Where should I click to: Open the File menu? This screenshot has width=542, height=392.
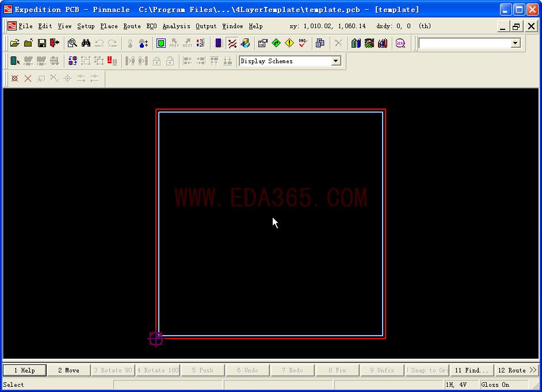click(x=25, y=26)
